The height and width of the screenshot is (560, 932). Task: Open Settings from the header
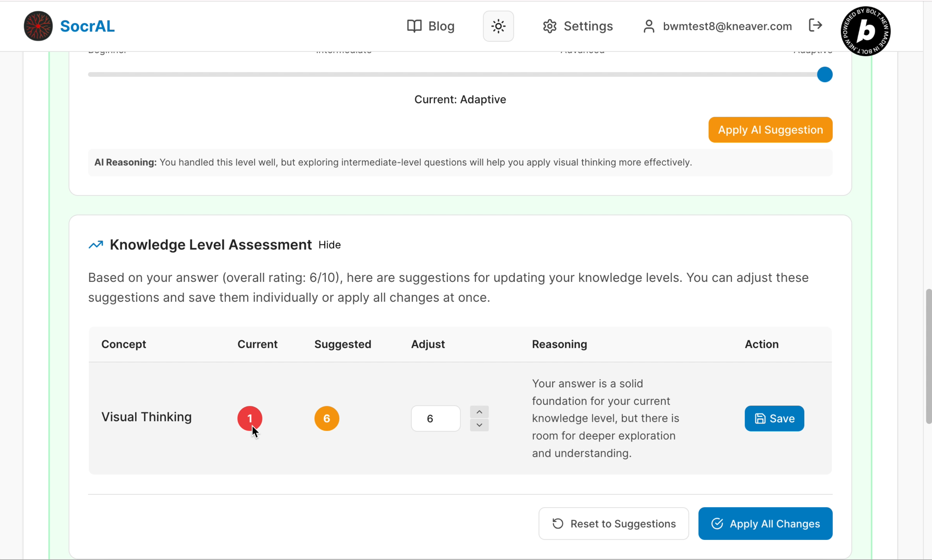[578, 26]
